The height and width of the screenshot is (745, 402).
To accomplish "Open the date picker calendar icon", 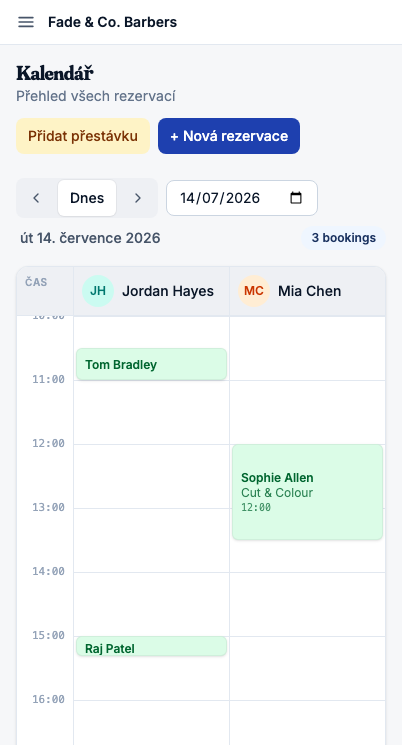I will click(296, 198).
